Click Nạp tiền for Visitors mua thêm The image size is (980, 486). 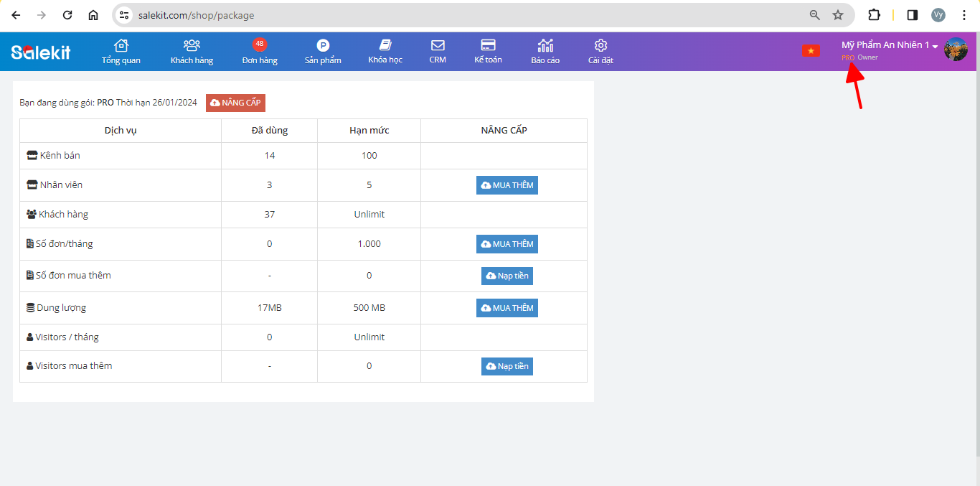click(x=507, y=366)
